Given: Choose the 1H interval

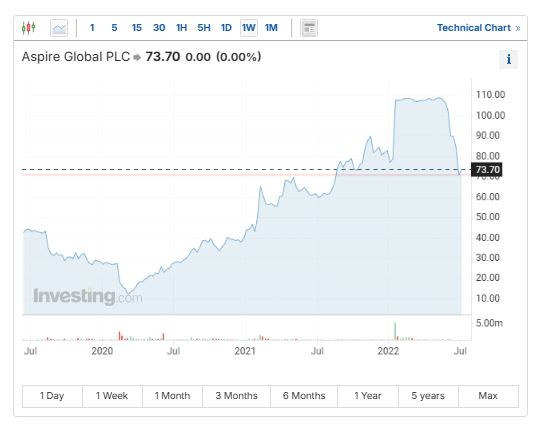Looking at the screenshot, I should pos(182,27).
